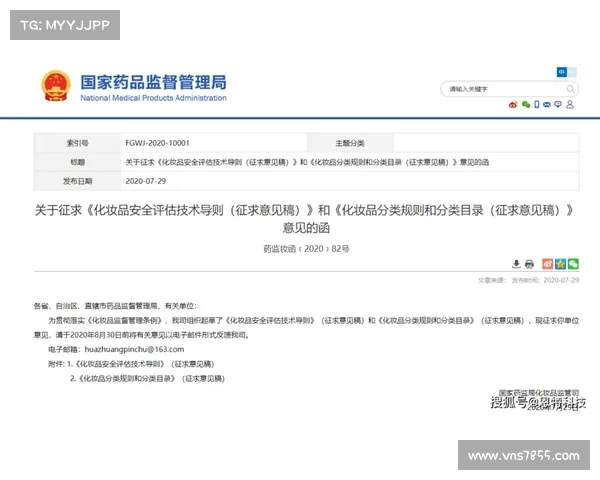
Task: Click email address huazhuangpinchu@163.com
Action: 134,349
